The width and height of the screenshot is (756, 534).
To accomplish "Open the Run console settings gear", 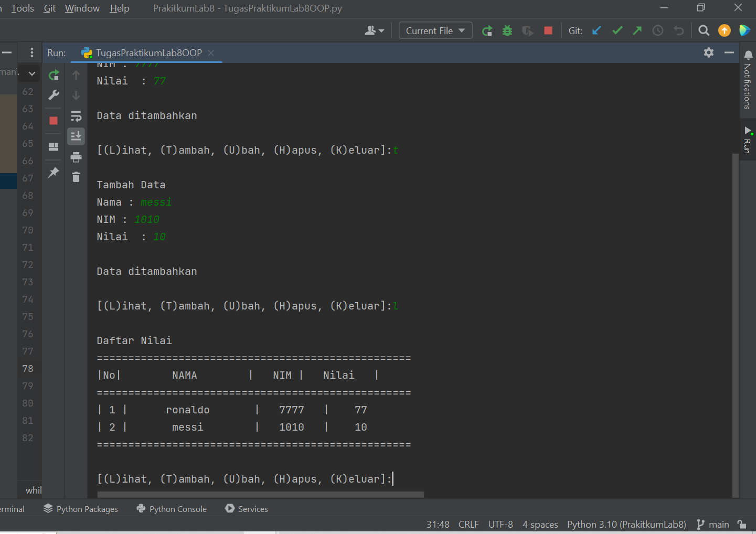I will (708, 52).
